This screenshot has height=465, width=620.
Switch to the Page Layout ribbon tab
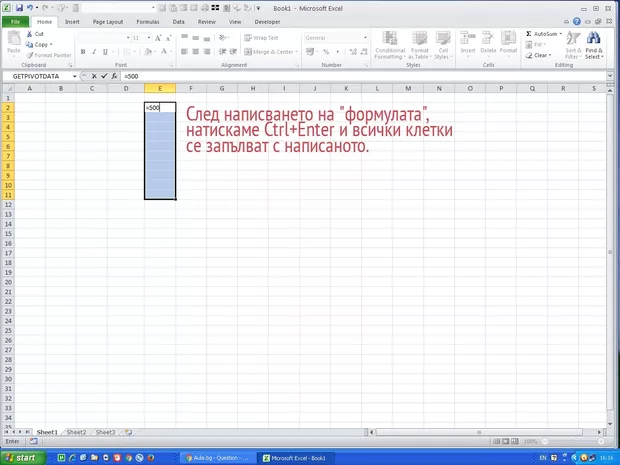click(108, 21)
